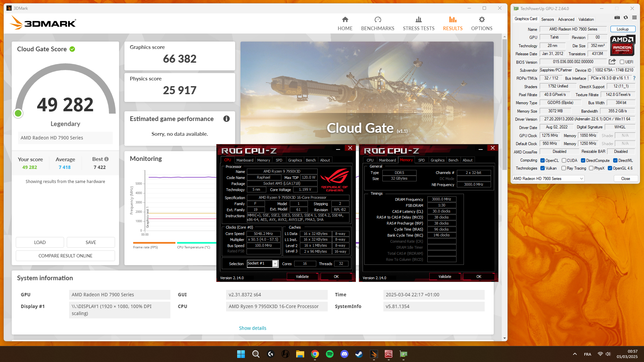This screenshot has width=644, height=362.
Task: Click the ROG CPU-Z taskbar icon
Action: coord(388,354)
